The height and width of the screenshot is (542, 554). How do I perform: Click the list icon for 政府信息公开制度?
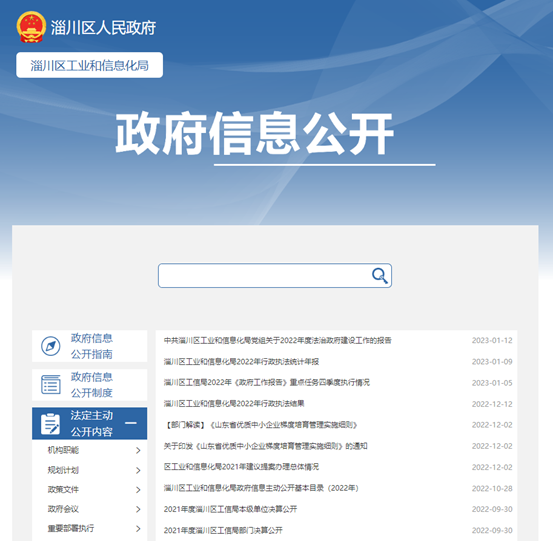[51, 384]
